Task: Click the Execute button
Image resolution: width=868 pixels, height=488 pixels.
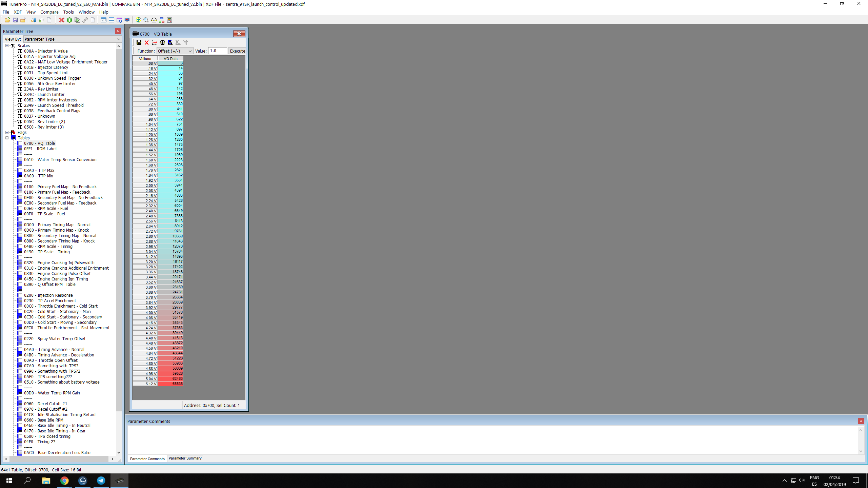Action: pos(237,51)
